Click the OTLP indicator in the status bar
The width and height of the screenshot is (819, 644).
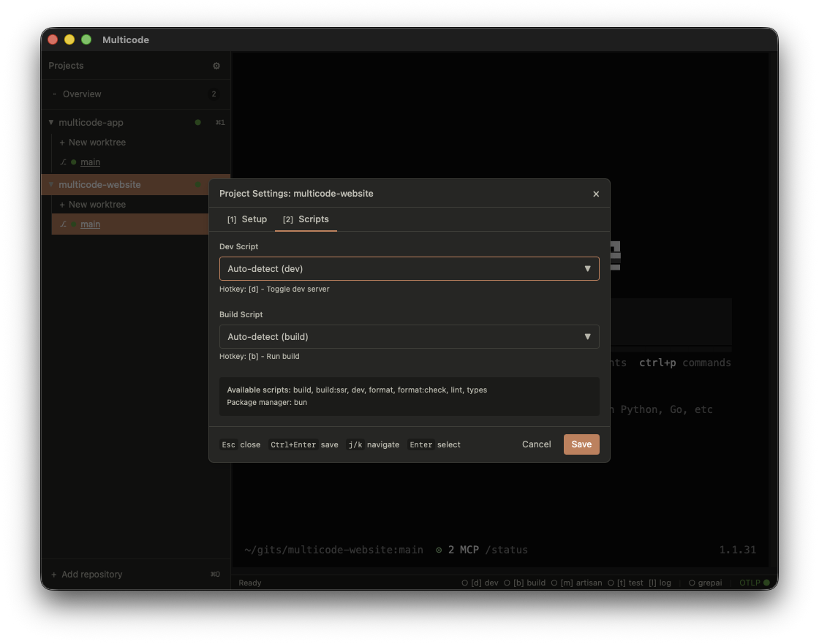point(752,583)
